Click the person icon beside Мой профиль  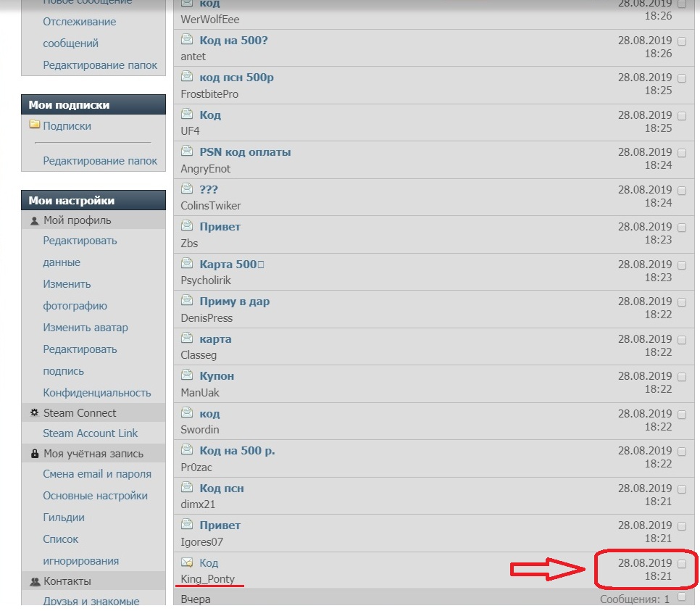point(34,220)
